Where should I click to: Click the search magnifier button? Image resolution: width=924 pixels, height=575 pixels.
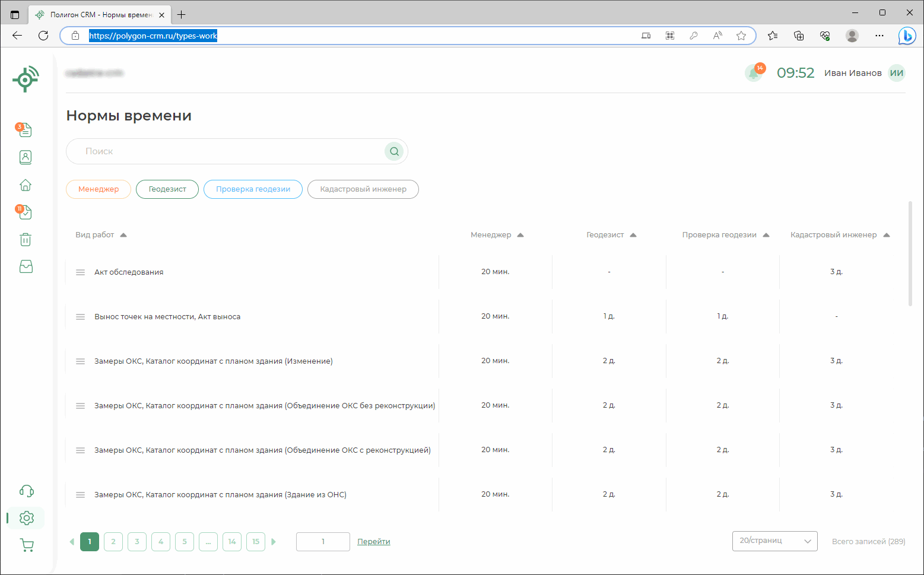point(394,151)
